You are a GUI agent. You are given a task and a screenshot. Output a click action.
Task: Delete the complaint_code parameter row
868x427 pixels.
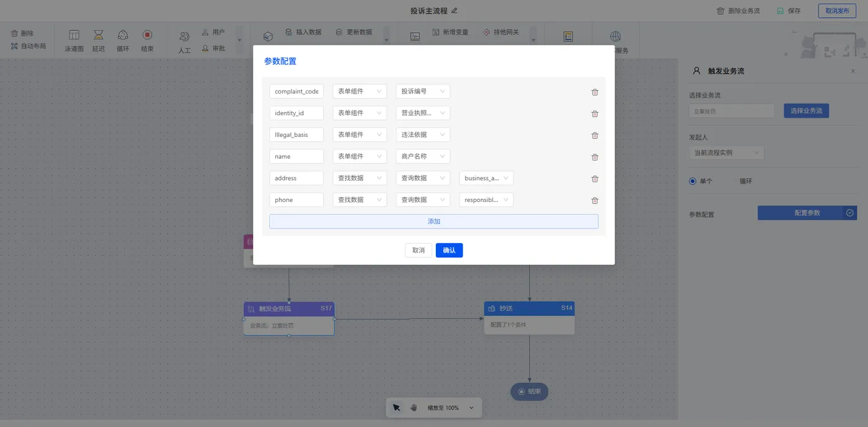(x=595, y=92)
